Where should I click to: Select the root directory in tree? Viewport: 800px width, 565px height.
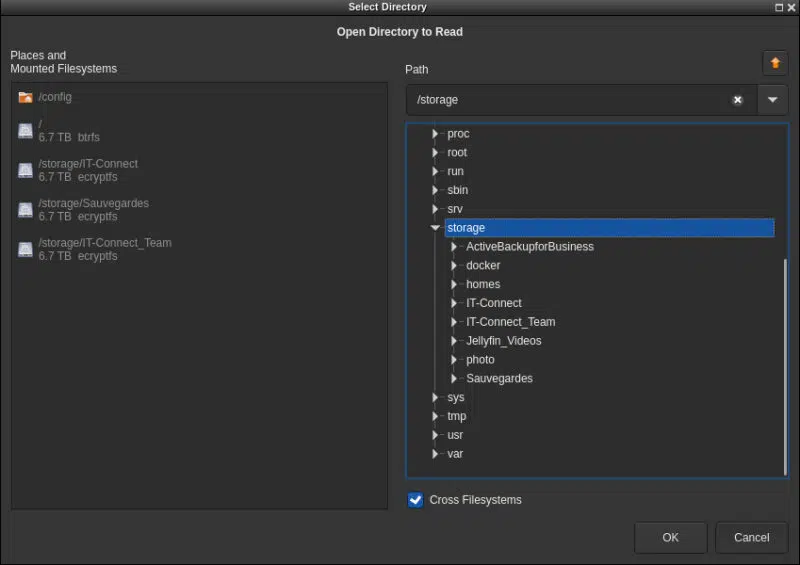click(x=457, y=153)
